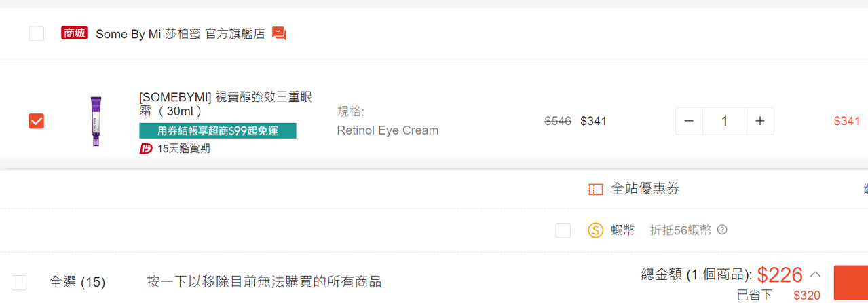The height and width of the screenshot is (303, 868).
Task: Click the 15-day return policy icon
Action: click(146, 148)
